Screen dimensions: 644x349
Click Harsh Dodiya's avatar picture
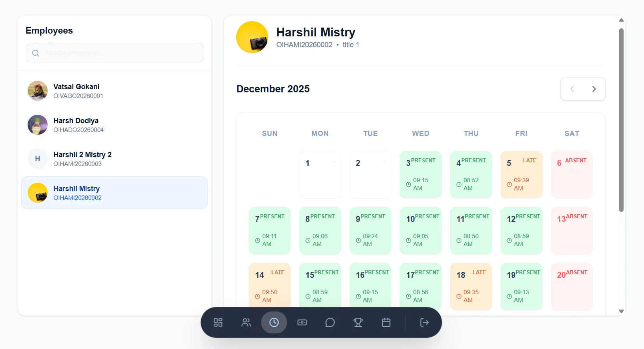tap(38, 125)
